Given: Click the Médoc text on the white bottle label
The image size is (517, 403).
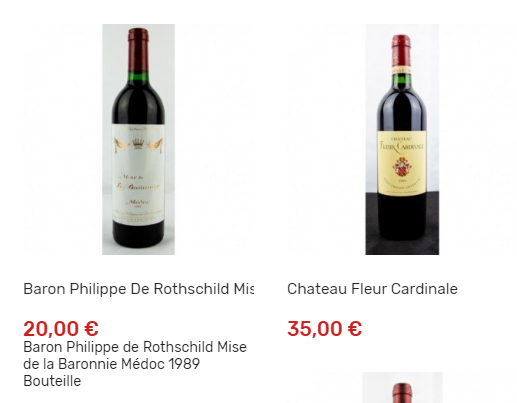Looking at the screenshot, I should coord(138,202).
